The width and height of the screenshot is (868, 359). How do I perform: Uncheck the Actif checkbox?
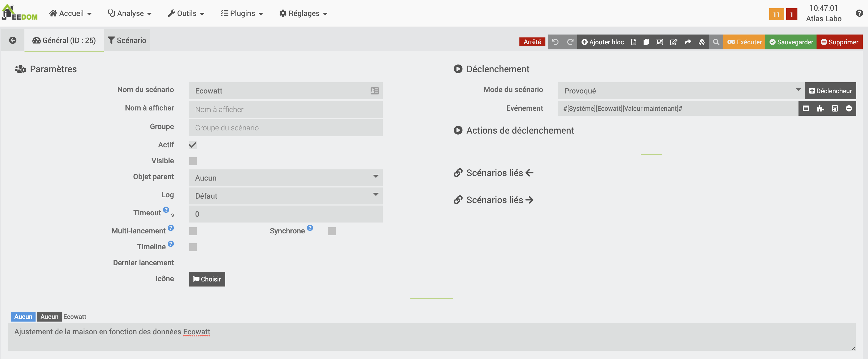pos(193,145)
